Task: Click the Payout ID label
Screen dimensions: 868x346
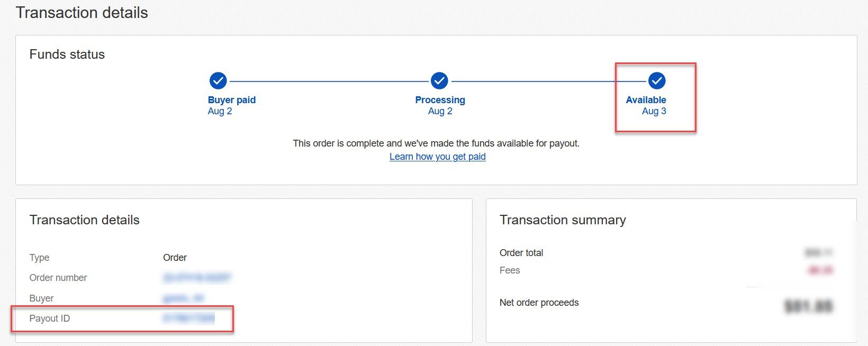Action: (50, 318)
